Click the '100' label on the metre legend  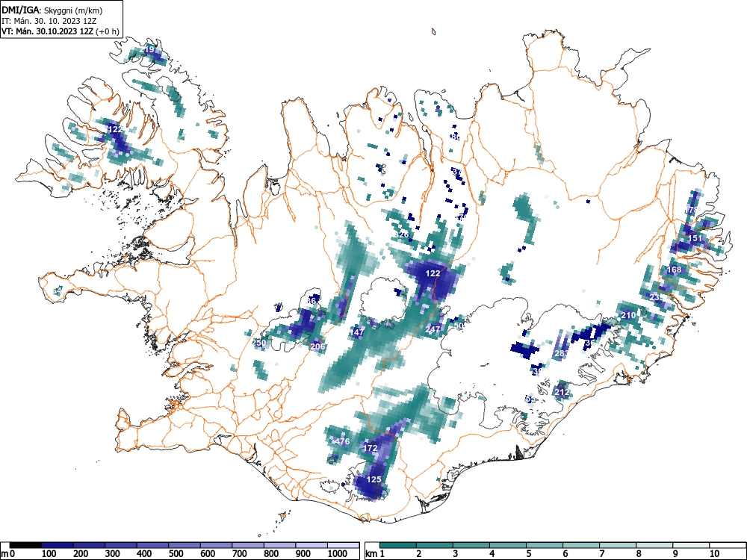[x=49, y=554]
